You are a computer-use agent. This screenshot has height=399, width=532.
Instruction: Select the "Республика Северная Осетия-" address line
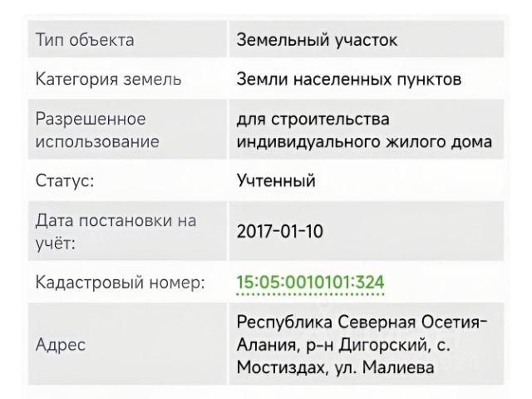click(x=362, y=323)
